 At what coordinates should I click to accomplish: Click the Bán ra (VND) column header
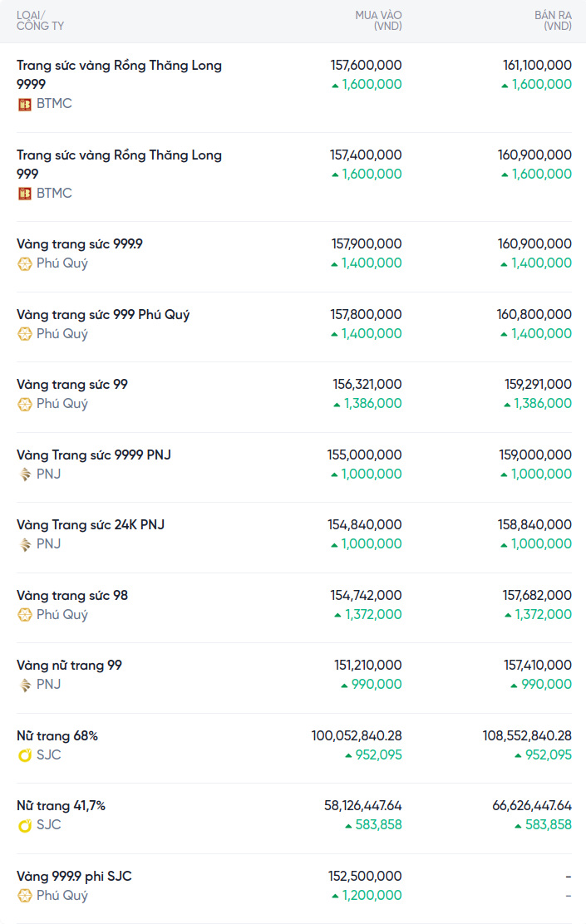click(553, 21)
